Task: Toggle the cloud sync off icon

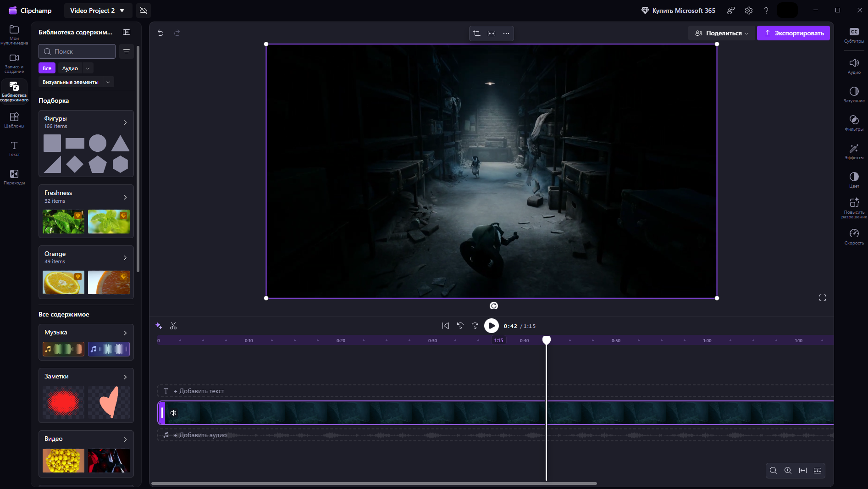Action: (144, 11)
